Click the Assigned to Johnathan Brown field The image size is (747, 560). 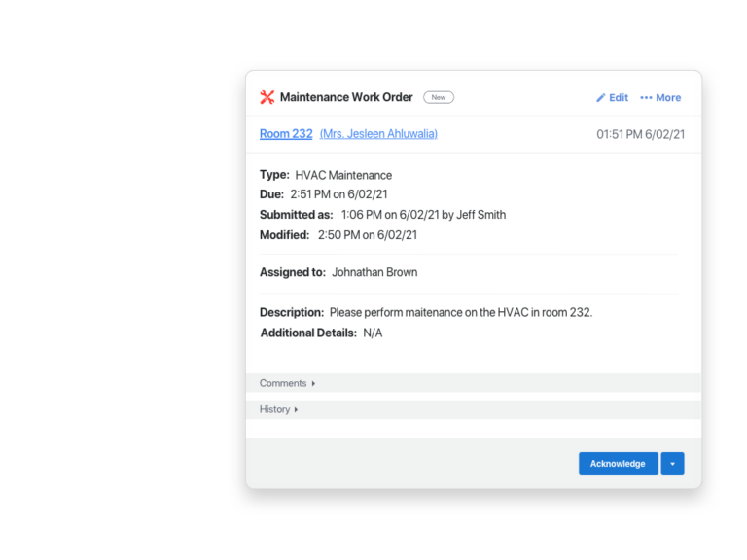coord(374,273)
